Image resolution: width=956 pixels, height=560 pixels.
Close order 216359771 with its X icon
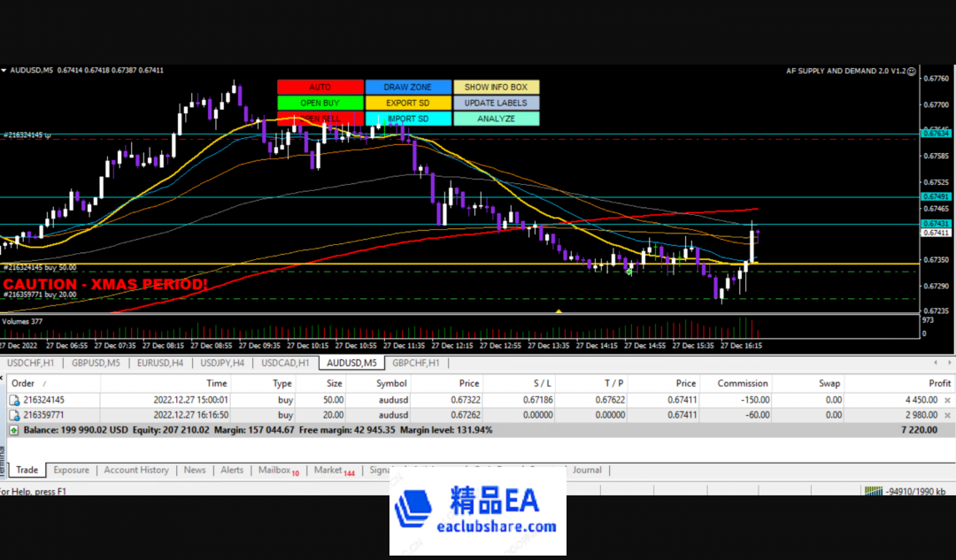[x=947, y=414]
